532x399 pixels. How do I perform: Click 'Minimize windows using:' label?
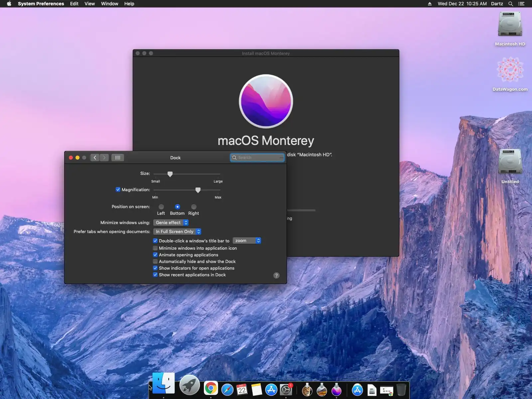(125, 222)
